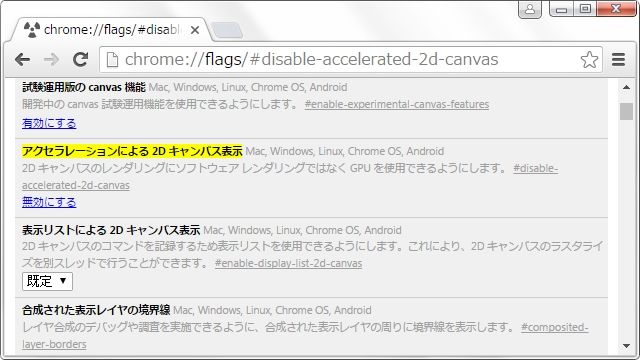This screenshot has height=360, width=640.
Task: Click the page icon in the address bar
Action: click(x=112, y=60)
